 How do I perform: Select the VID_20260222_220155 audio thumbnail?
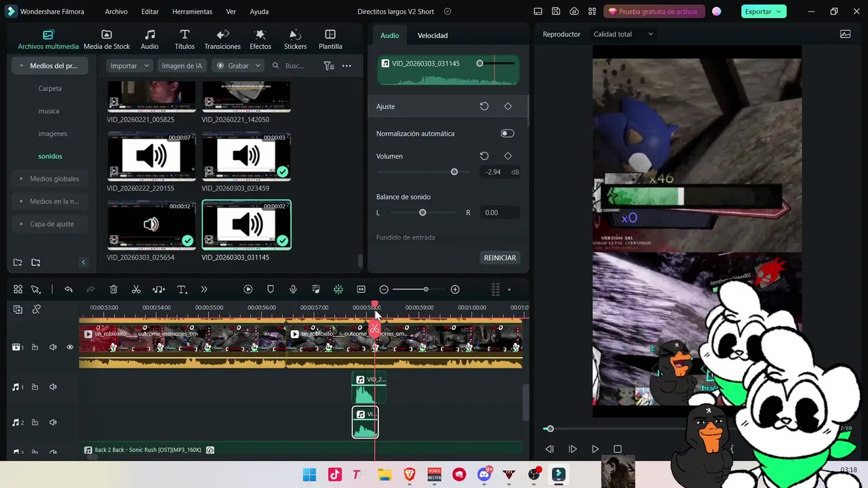[151, 157]
